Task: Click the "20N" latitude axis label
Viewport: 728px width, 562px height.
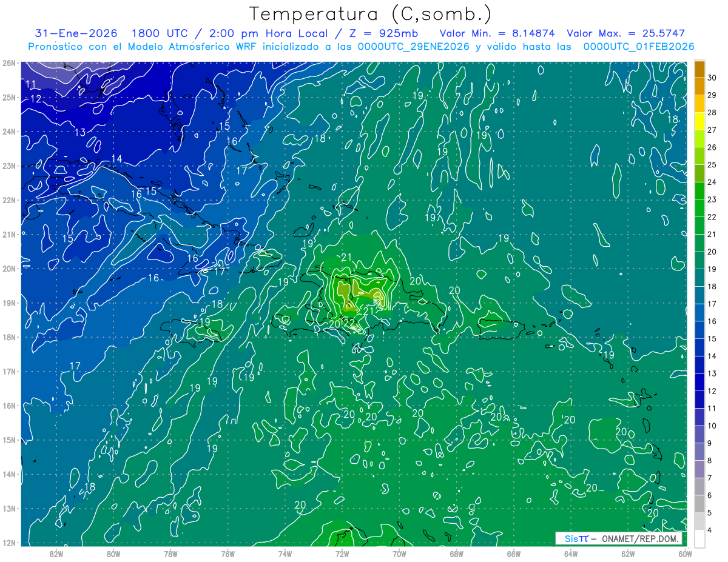Action: 8,269
